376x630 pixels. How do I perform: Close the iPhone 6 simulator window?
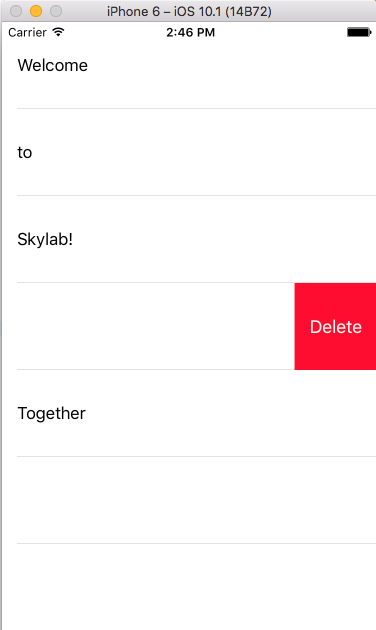(16, 11)
